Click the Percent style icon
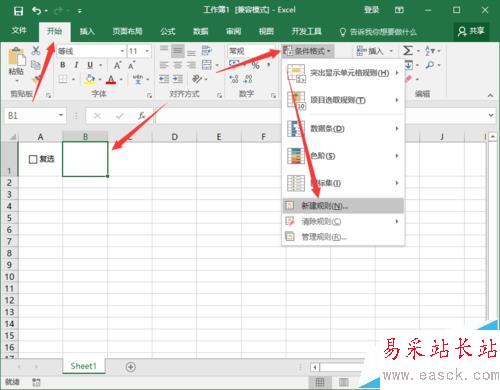Screen dimensions: 500x390 click(255, 65)
